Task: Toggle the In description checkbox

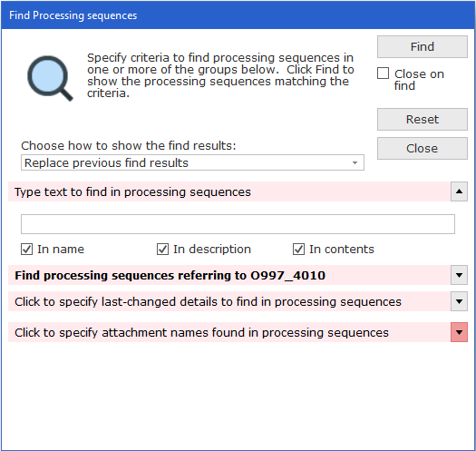Action: [162, 250]
